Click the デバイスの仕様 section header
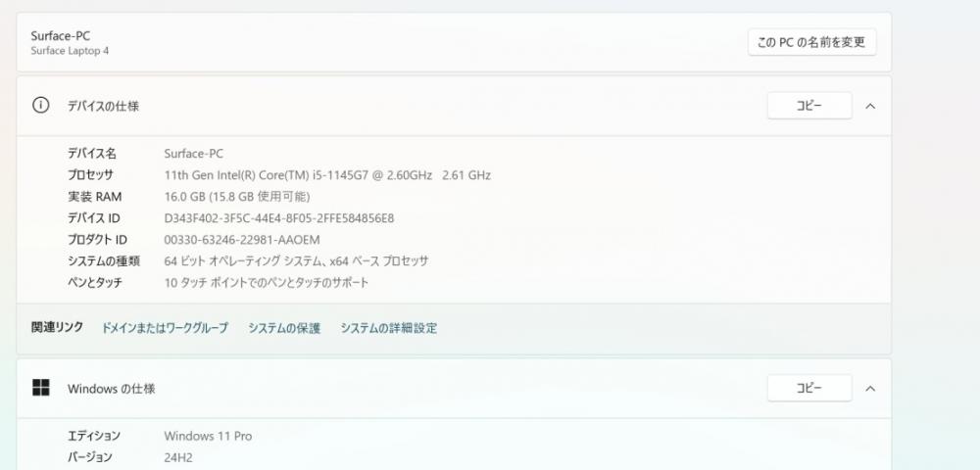980x470 pixels. [x=454, y=106]
